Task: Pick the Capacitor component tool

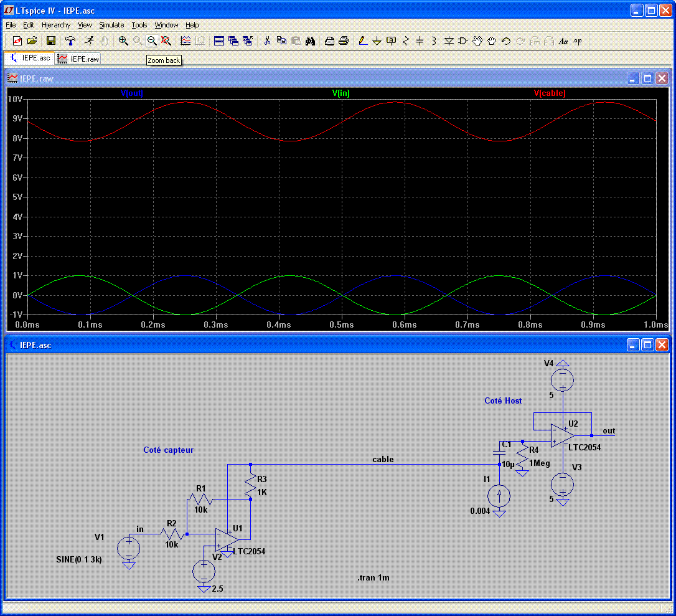Action: [x=420, y=41]
